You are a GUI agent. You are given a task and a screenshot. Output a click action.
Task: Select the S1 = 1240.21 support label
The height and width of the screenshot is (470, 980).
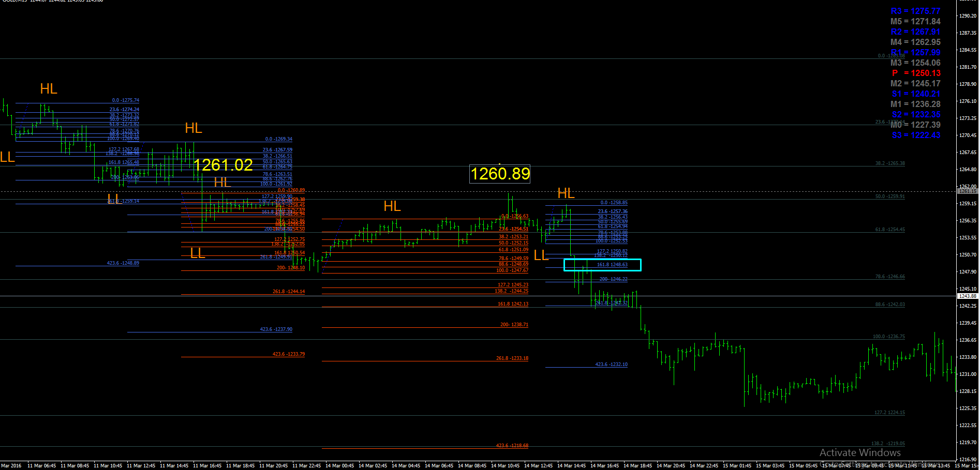point(916,94)
